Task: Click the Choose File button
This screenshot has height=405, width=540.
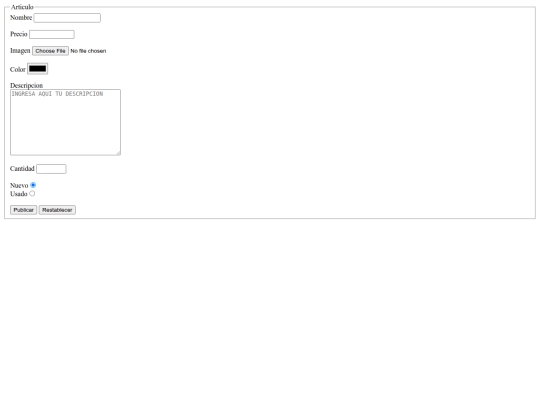Action: pos(51,51)
